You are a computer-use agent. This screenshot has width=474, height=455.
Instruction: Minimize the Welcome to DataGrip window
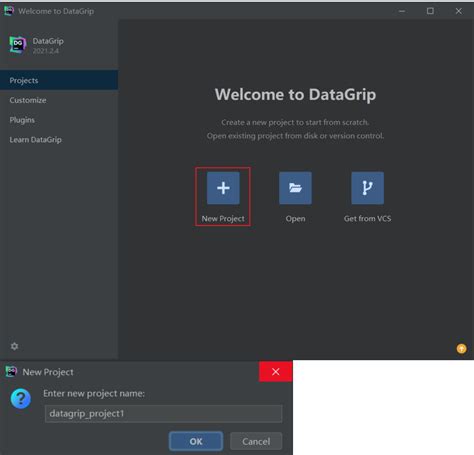click(402, 11)
